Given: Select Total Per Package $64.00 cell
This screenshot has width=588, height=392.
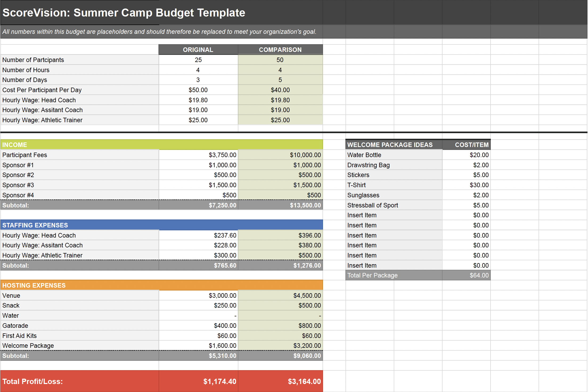Looking at the screenshot, I should click(466, 275).
